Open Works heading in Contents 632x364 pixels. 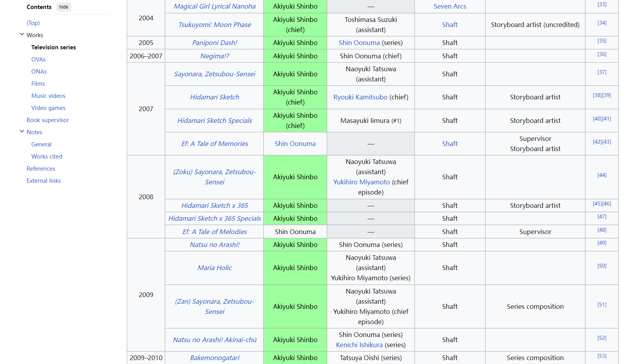point(35,35)
